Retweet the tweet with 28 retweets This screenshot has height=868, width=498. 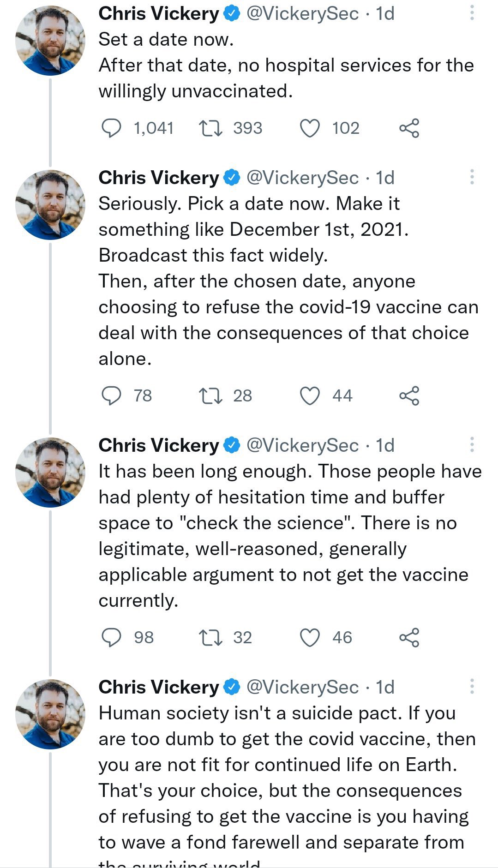pos(210,395)
